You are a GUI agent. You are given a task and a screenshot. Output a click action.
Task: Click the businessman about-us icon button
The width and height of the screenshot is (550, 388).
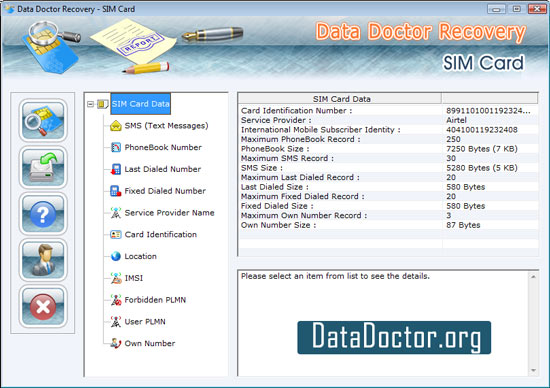click(x=43, y=260)
